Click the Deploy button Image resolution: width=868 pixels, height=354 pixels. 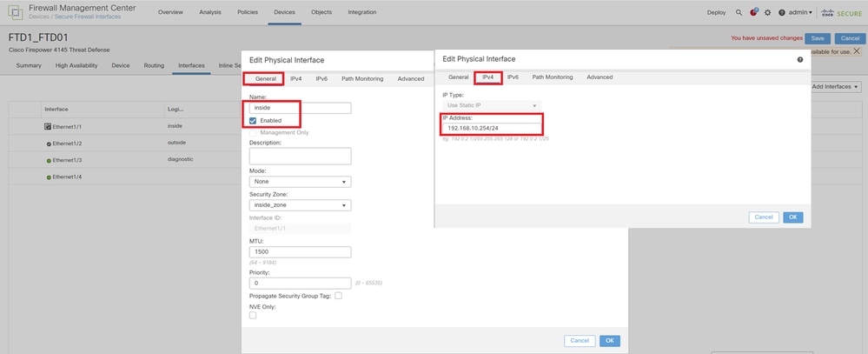coord(716,12)
